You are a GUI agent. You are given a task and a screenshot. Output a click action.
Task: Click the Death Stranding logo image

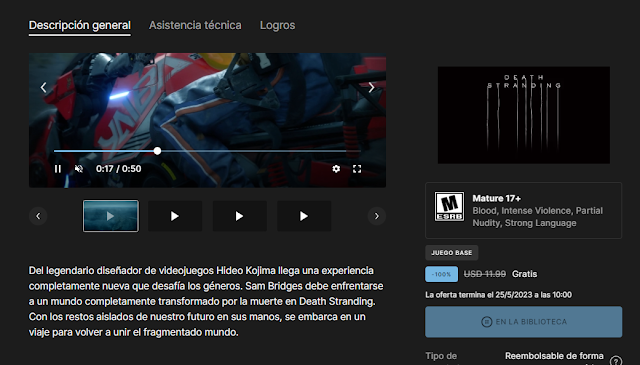pos(524,115)
